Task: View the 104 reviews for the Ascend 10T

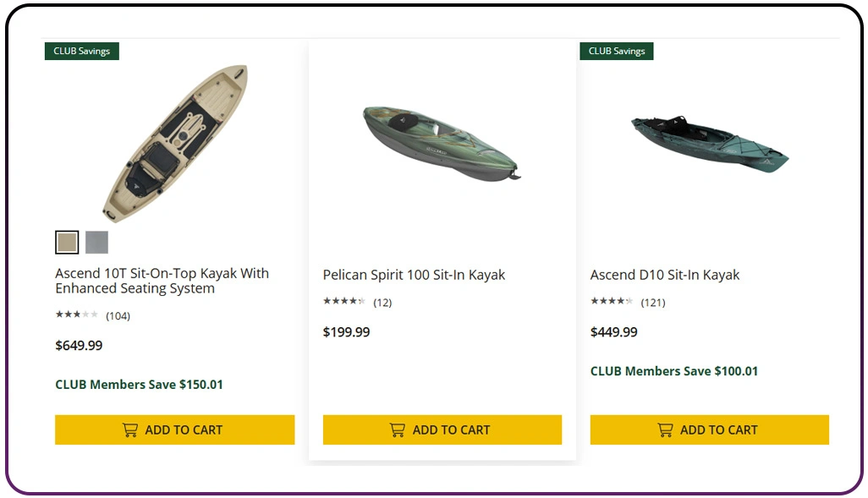Action: click(118, 315)
